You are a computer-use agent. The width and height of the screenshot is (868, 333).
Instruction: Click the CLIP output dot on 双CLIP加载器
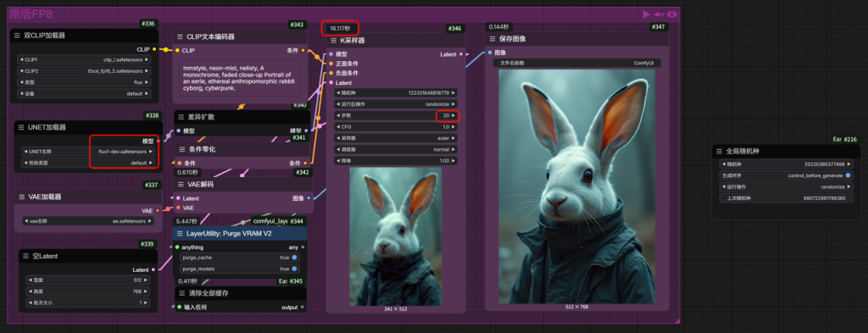click(x=154, y=49)
